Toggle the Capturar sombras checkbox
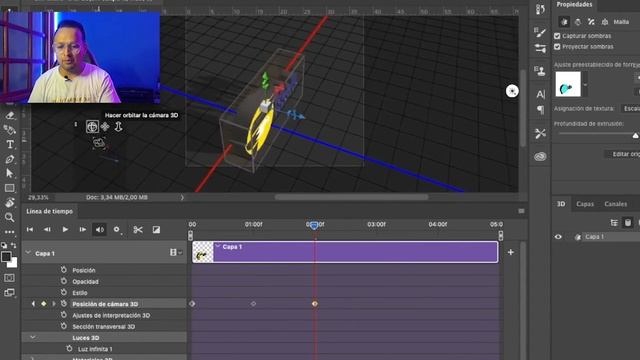Screen dimensions: 640x360 point(557,36)
